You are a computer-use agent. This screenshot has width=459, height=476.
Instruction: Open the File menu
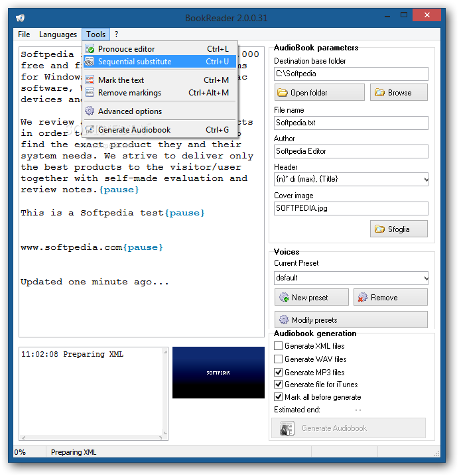(x=24, y=34)
